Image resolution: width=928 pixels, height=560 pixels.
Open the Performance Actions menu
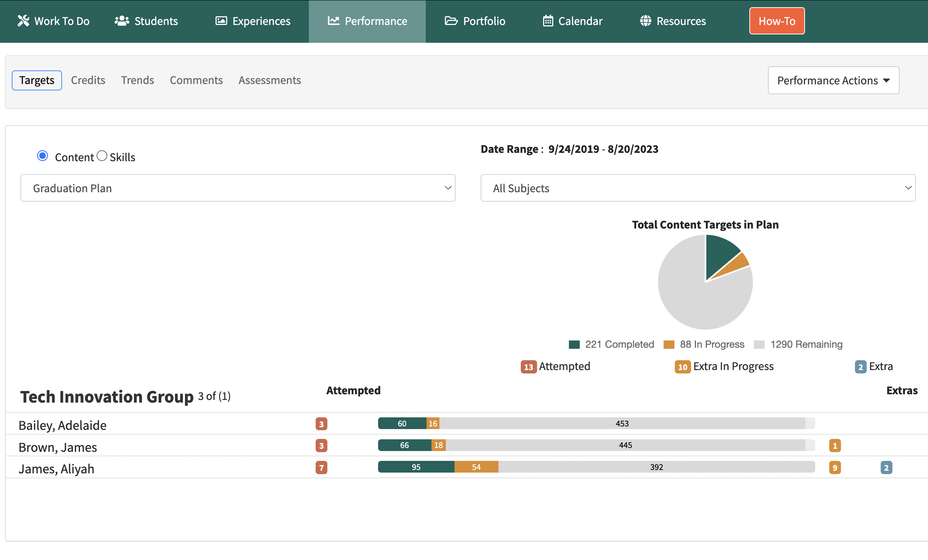833,80
